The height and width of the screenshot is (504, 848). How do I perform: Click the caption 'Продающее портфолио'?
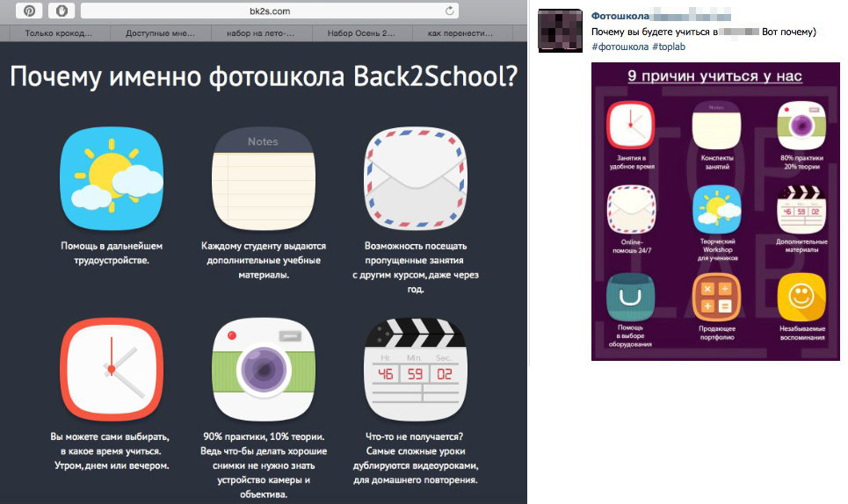[716, 333]
